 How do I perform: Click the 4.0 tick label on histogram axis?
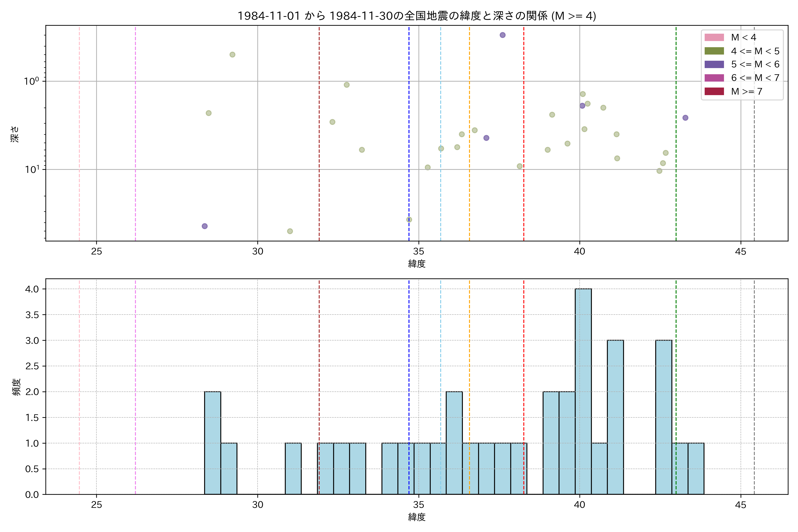tap(32, 289)
